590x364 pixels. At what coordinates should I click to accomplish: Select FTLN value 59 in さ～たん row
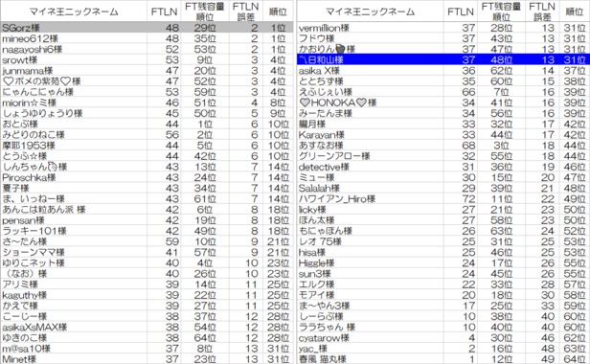164,241
